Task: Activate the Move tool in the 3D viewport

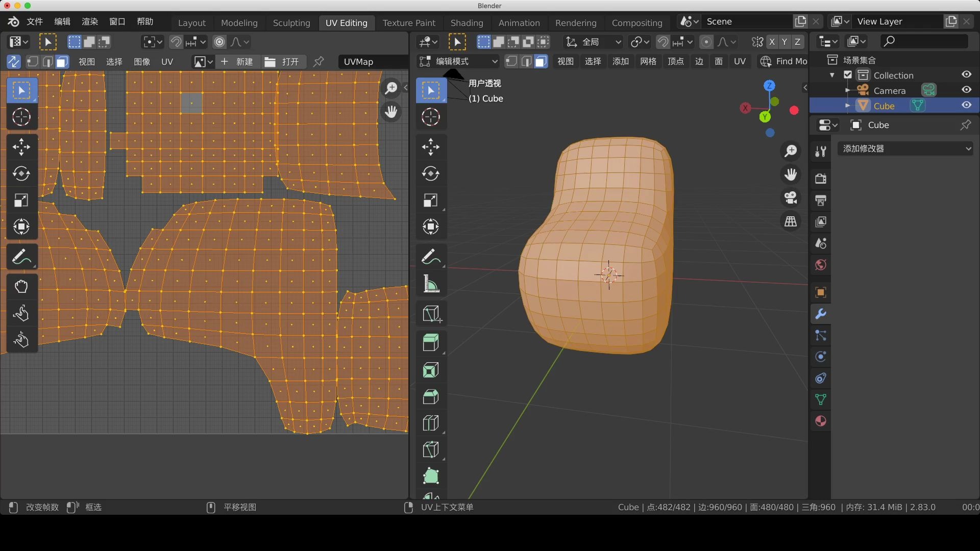Action: [431, 147]
